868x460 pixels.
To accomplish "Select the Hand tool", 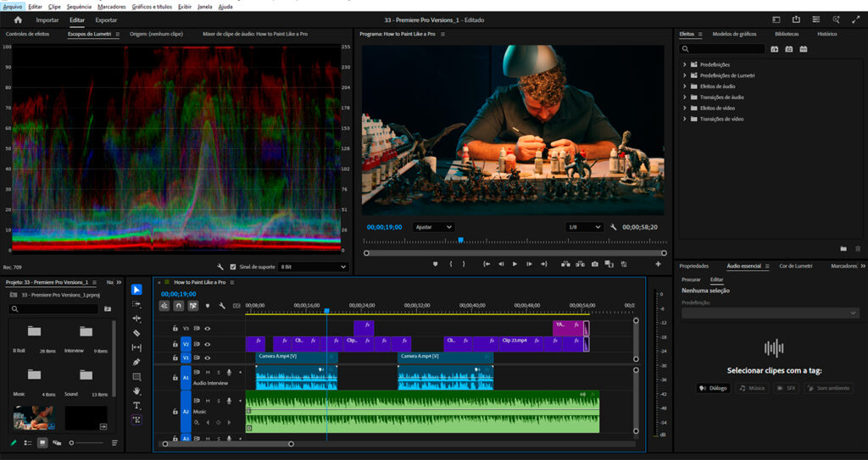I will [136, 391].
